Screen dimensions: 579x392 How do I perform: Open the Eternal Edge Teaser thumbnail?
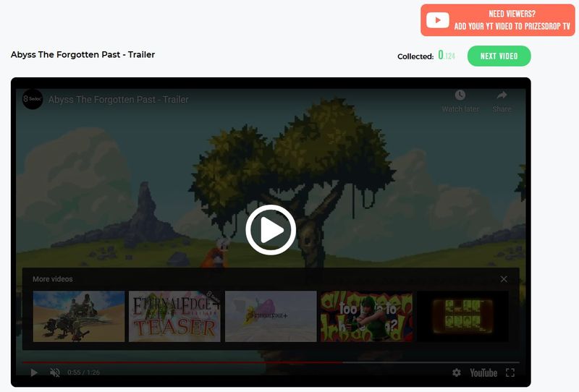click(174, 316)
